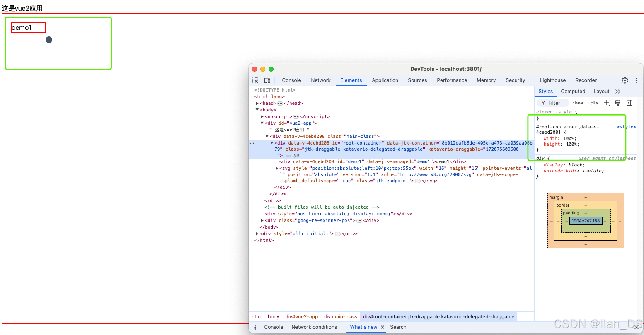Select the element inspection tool in DevTools
The width and height of the screenshot is (644, 335).
(256, 80)
